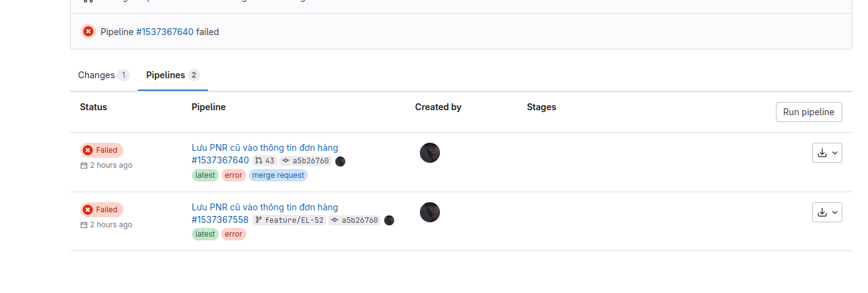Select the Pipelines tab
Viewport: 868px width, 293px height.
(173, 75)
